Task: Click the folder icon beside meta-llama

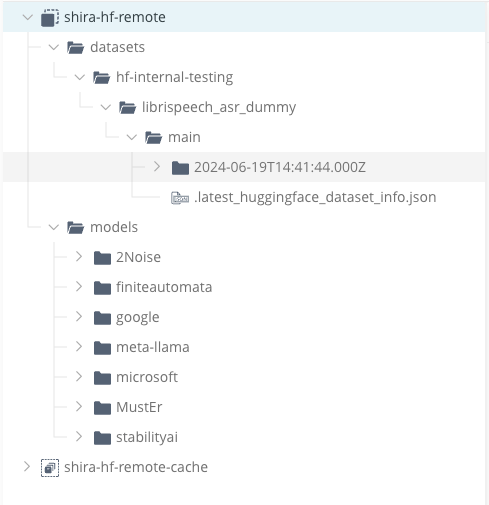Action: (102, 348)
